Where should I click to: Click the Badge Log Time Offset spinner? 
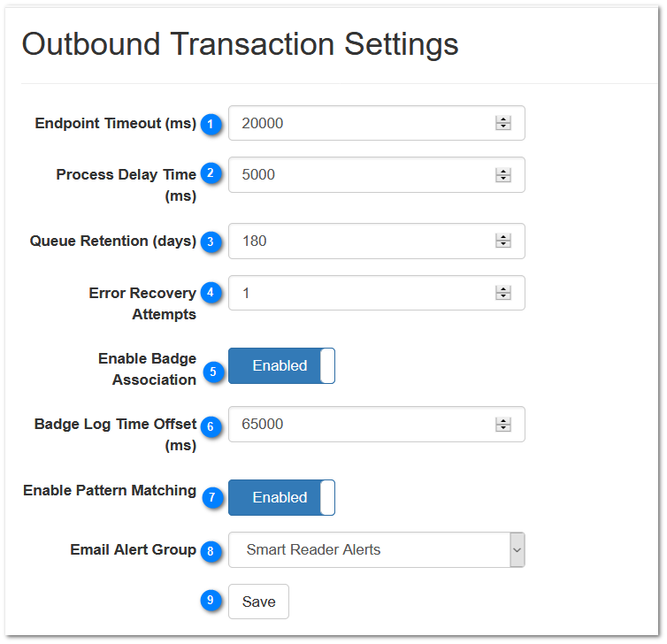(x=503, y=425)
